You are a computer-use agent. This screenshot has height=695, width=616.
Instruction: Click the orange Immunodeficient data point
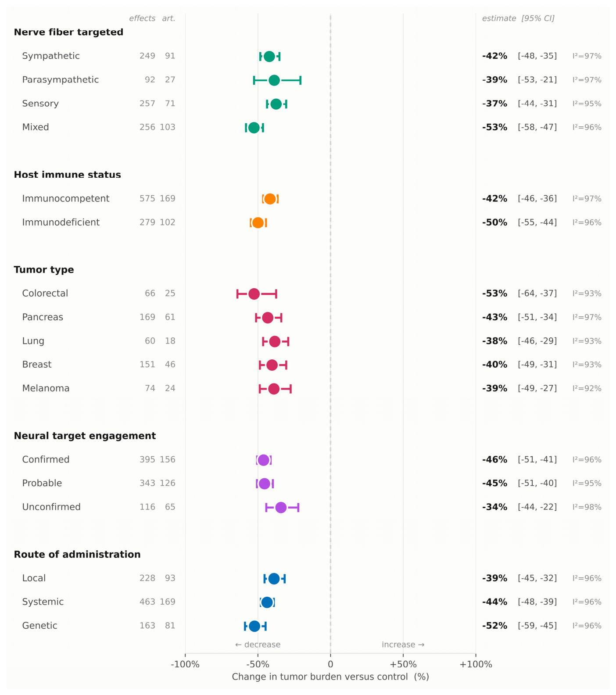(258, 223)
